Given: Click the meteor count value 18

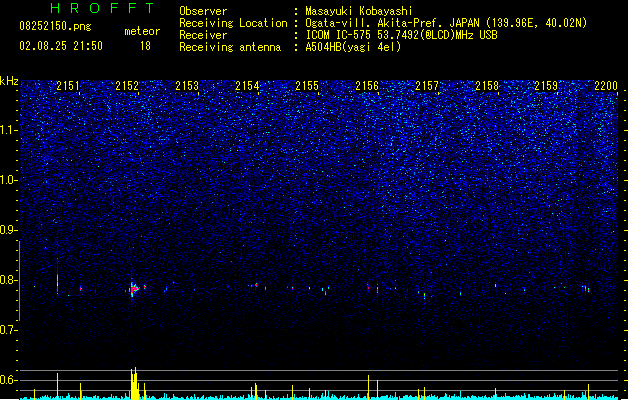Looking at the screenshot, I should (x=145, y=46).
